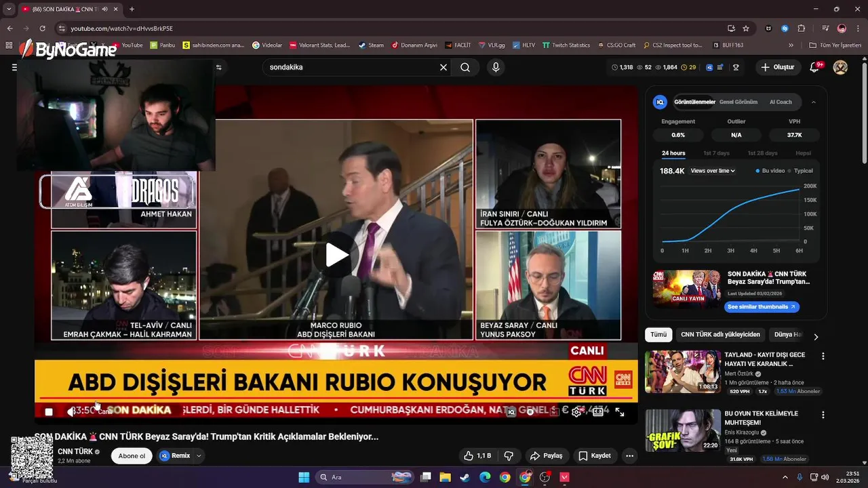This screenshot has width=868, height=488.
Task: Expand hidden bookmarks chevron
Action: [791, 45]
